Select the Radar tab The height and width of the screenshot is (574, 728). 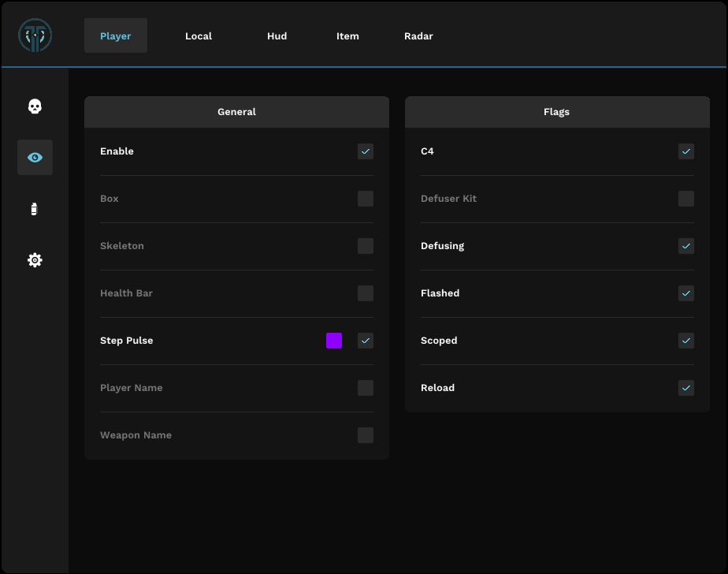click(x=418, y=35)
